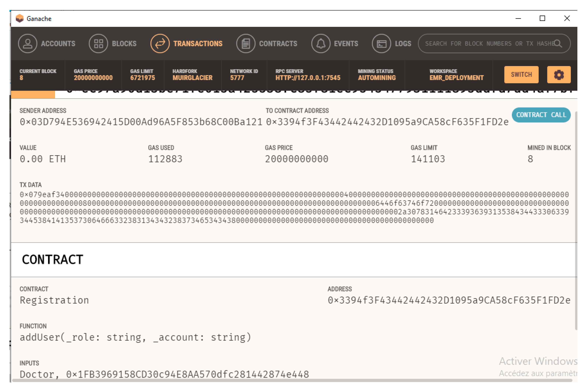Click the Accounts person icon
The width and height of the screenshot is (587, 392).
[28, 43]
